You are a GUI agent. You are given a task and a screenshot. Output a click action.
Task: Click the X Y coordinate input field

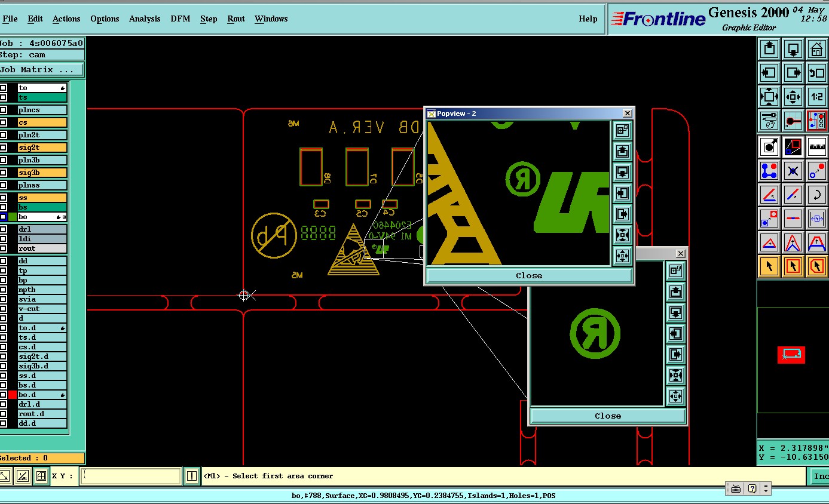click(x=130, y=476)
